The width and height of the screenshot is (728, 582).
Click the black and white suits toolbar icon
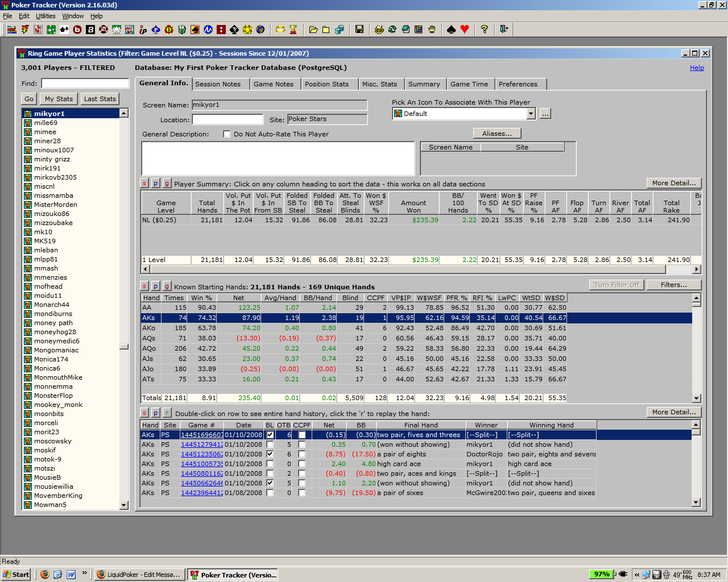[64, 29]
